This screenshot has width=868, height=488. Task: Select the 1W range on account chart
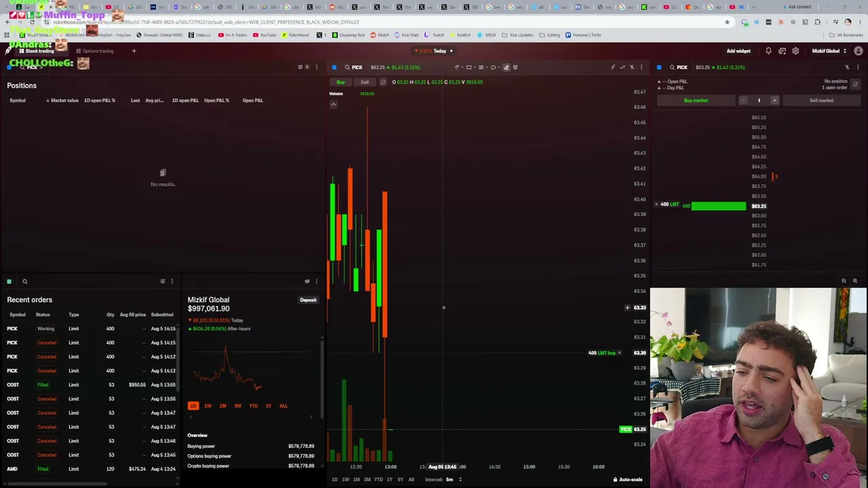[208, 406]
